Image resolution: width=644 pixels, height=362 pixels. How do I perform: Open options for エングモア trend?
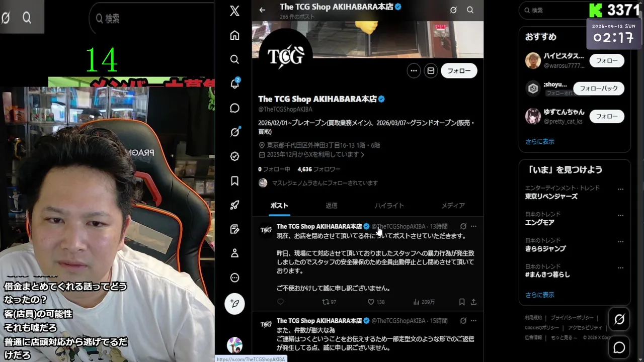620,215
